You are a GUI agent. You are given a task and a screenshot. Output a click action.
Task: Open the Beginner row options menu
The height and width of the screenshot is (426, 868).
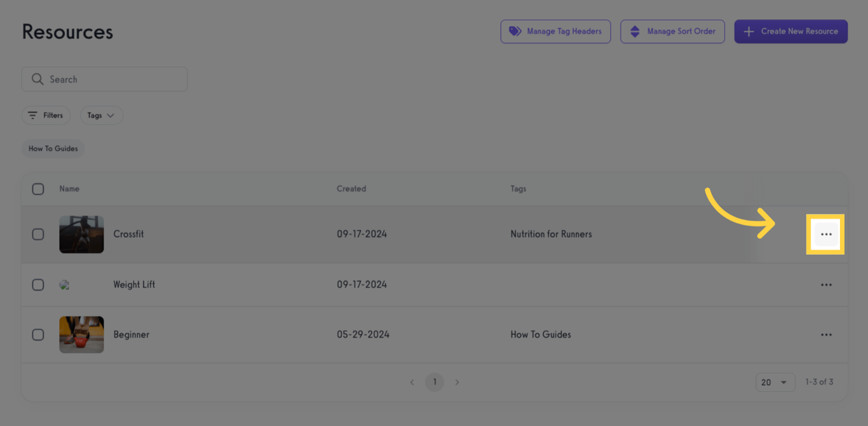tap(825, 335)
